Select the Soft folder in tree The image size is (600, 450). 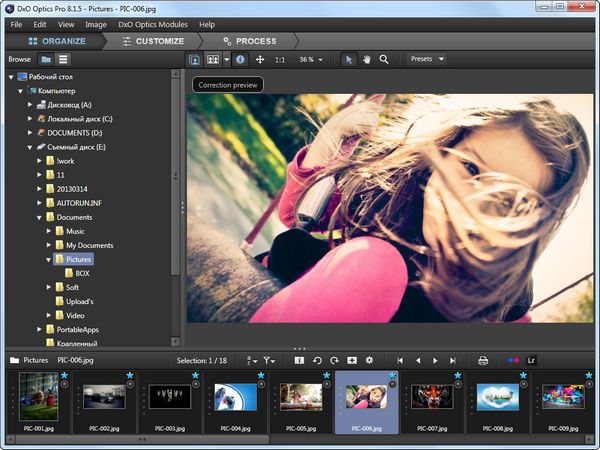click(x=72, y=287)
